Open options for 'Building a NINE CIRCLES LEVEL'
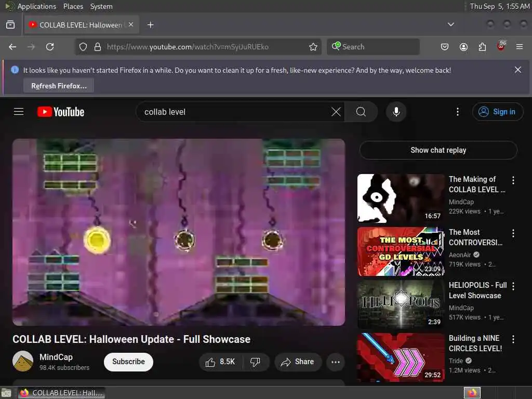The width and height of the screenshot is (532, 399). [x=513, y=339]
